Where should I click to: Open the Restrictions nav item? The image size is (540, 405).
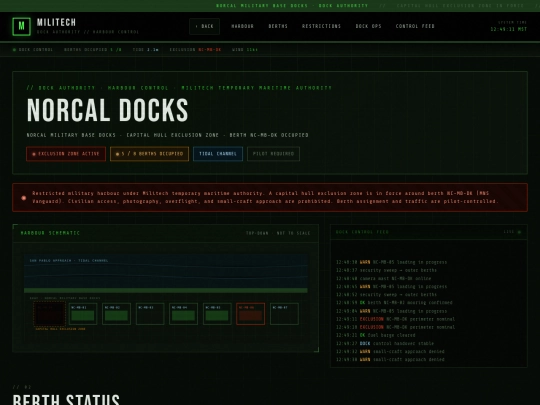[x=321, y=26]
